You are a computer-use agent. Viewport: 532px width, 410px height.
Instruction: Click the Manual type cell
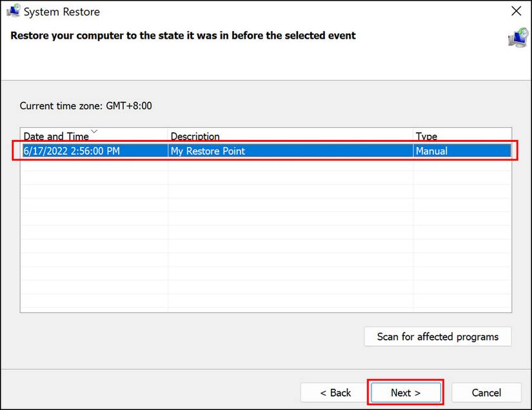[433, 151]
